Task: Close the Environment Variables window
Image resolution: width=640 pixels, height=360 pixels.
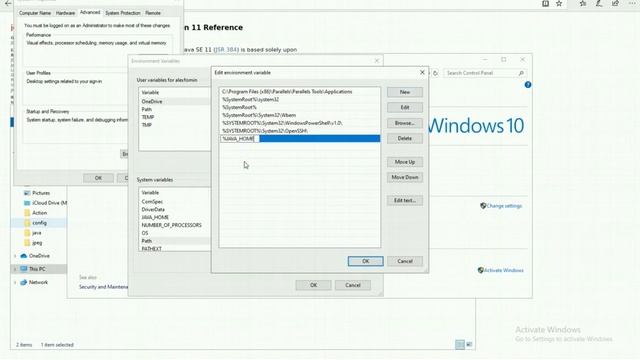Action: pyautogui.click(x=376, y=61)
